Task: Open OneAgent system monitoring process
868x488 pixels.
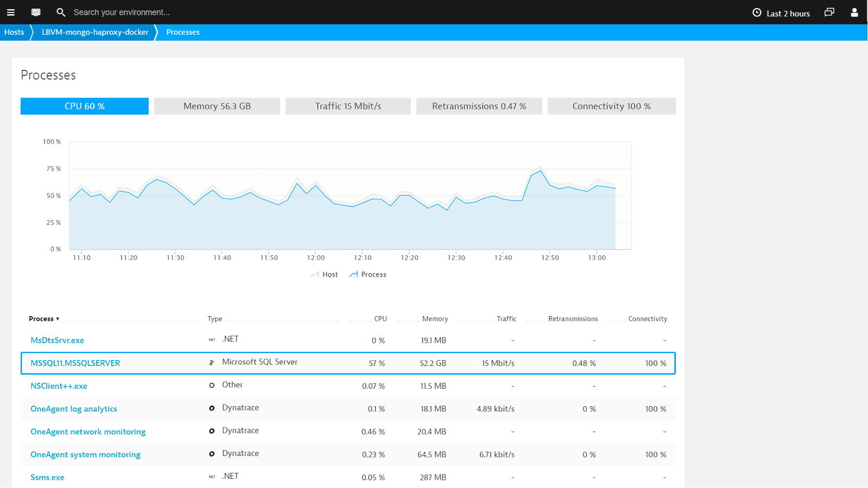Action: (85, 454)
